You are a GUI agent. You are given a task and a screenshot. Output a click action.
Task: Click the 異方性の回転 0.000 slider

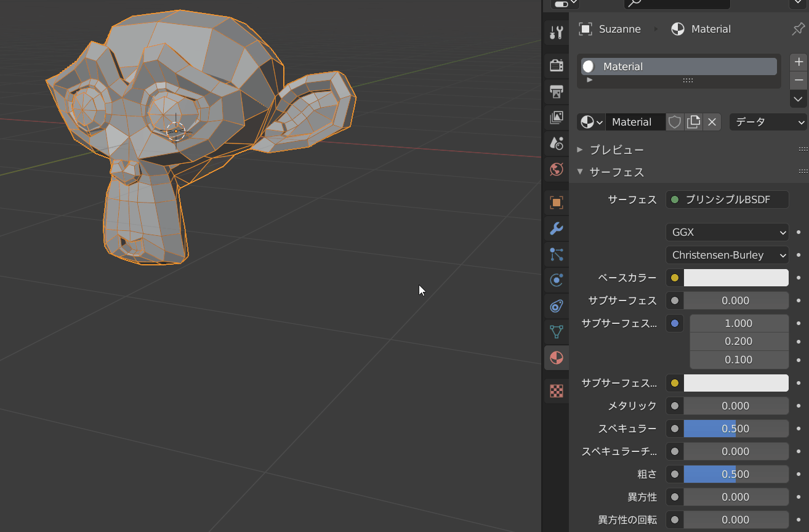[736, 520]
